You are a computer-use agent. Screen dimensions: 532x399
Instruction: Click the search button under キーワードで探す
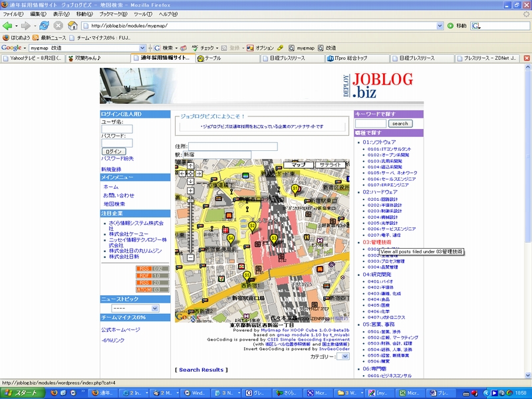point(400,124)
